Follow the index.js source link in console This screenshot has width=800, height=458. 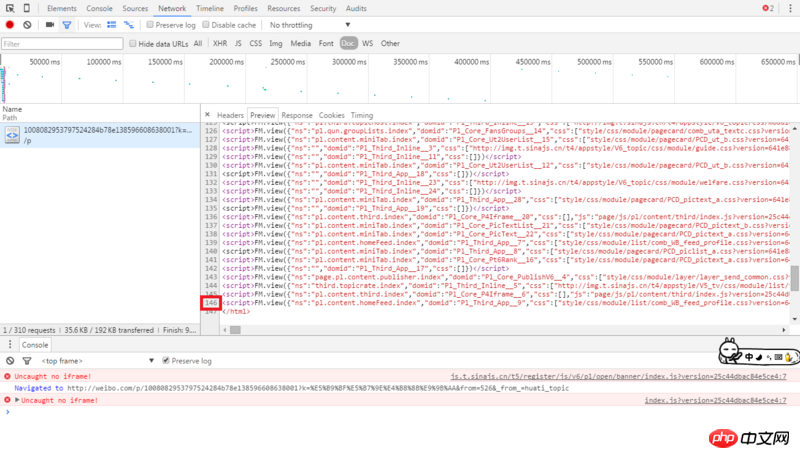(715, 400)
